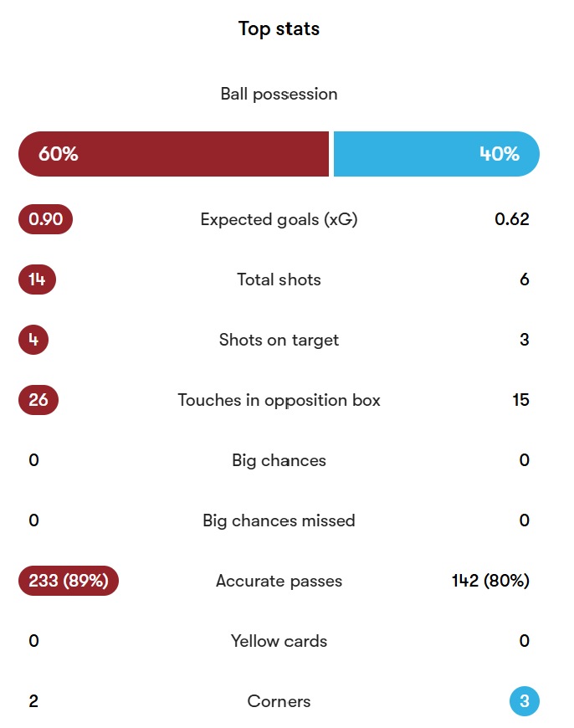Click the Top stats heading
Viewport: 574px width, 728px height.
279,28
